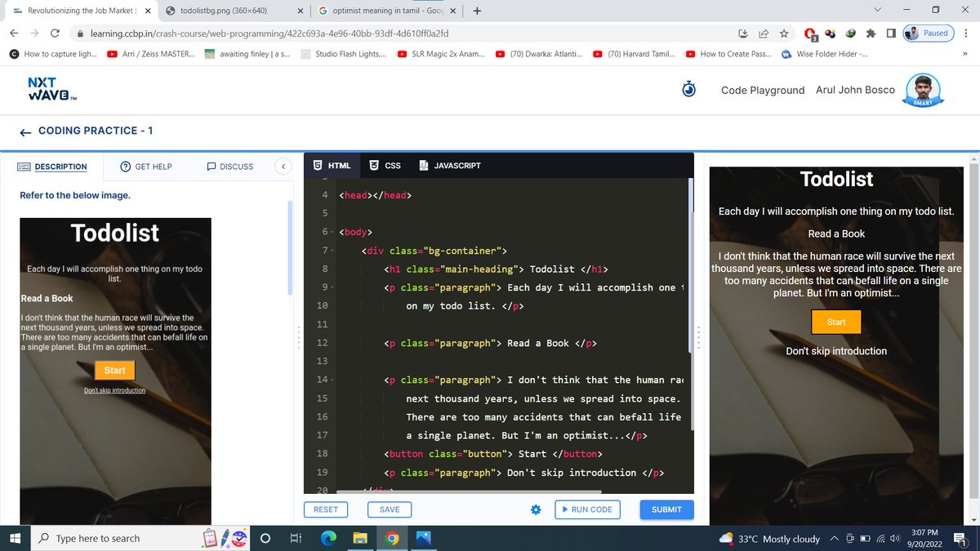Open the notification center icon
This screenshot has width=980, height=551.
(x=960, y=538)
